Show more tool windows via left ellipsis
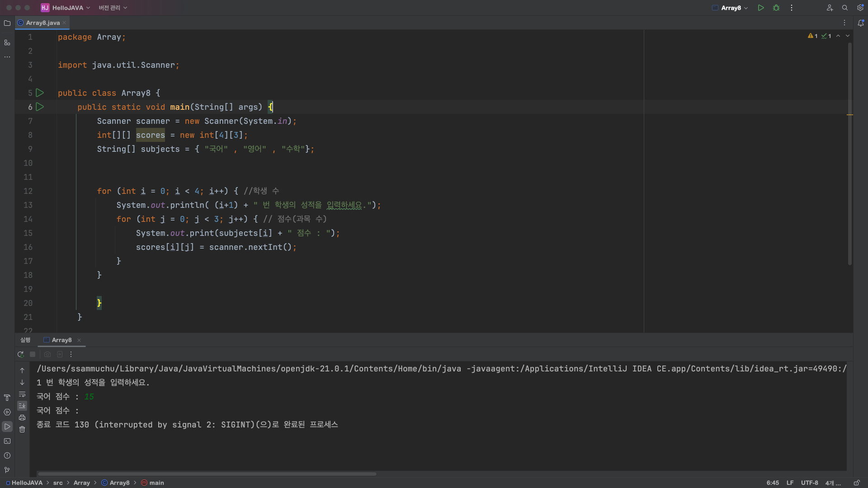This screenshot has width=868, height=488. pyautogui.click(x=7, y=57)
